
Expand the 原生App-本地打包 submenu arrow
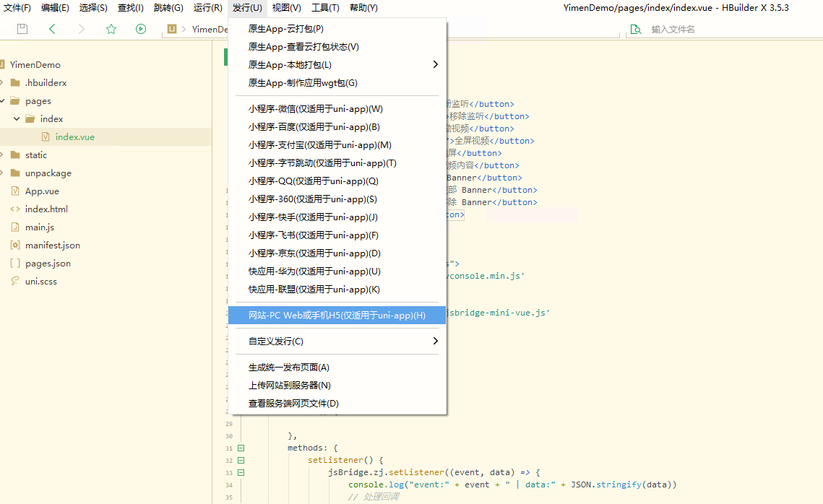[x=435, y=64]
